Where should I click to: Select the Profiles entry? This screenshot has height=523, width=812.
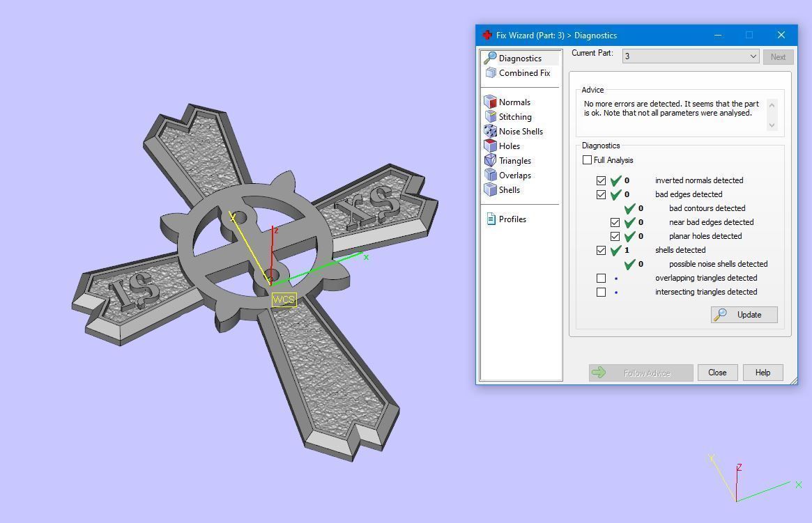click(x=512, y=219)
